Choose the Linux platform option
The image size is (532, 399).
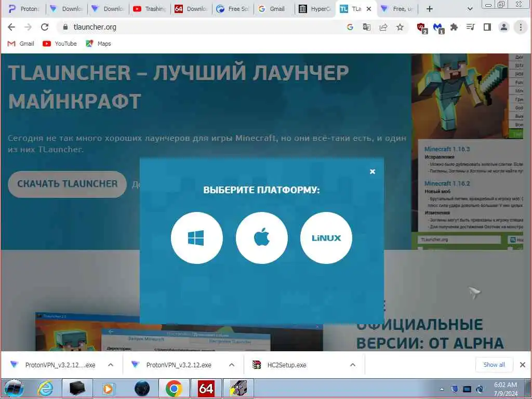[326, 238]
